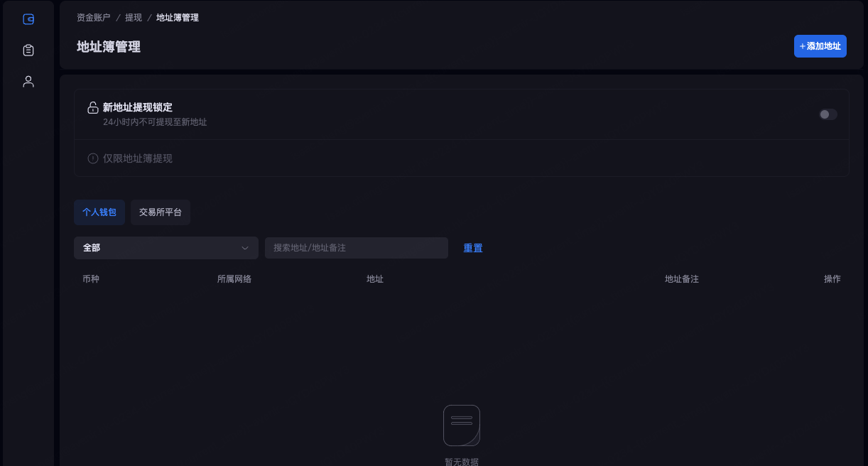The width and height of the screenshot is (868, 466).
Task: Switch to the 个人钱包 tab
Action: tap(99, 212)
